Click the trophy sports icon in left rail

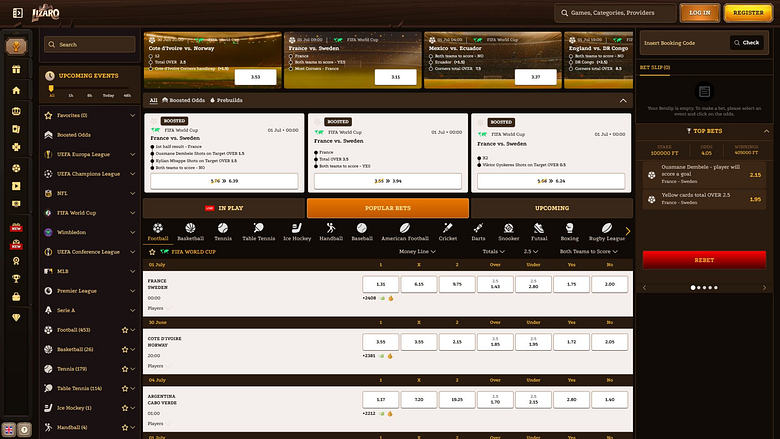[x=16, y=46]
